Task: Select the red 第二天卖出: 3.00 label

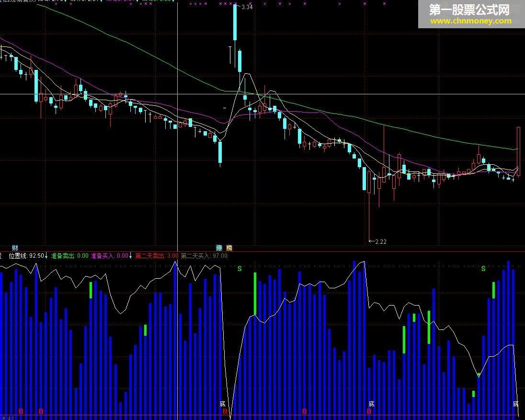Action: 157,256
